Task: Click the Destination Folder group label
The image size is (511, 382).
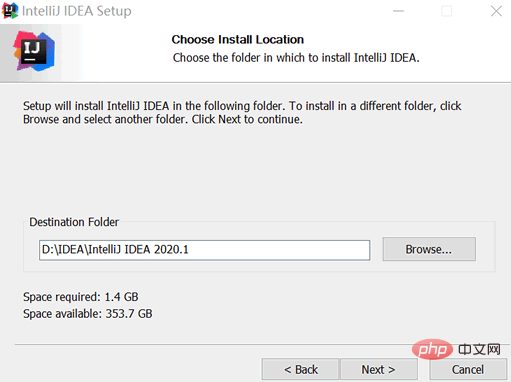Action: [74, 222]
